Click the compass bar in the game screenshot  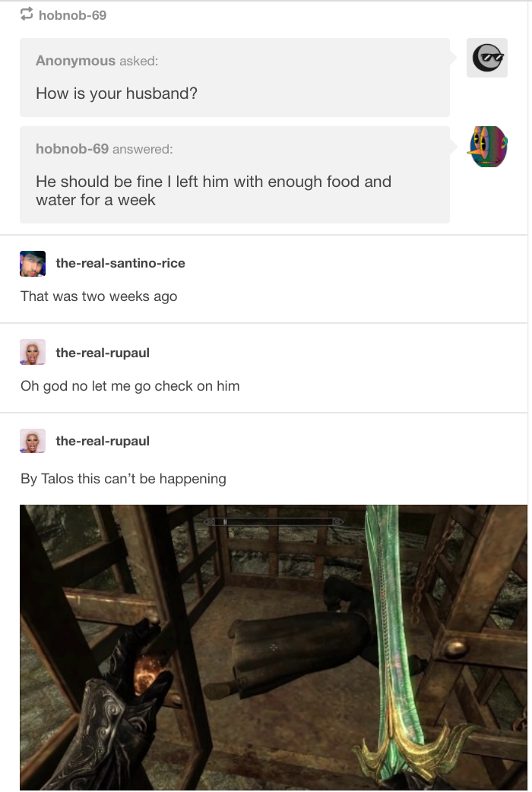coord(274,521)
